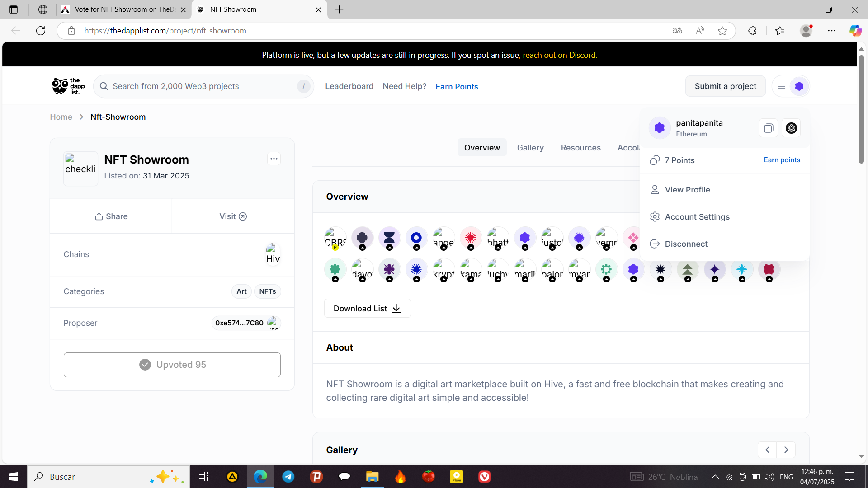Select the blue ring voter avatar
This screenshot has width=868, height=488.
coord(416,238)
